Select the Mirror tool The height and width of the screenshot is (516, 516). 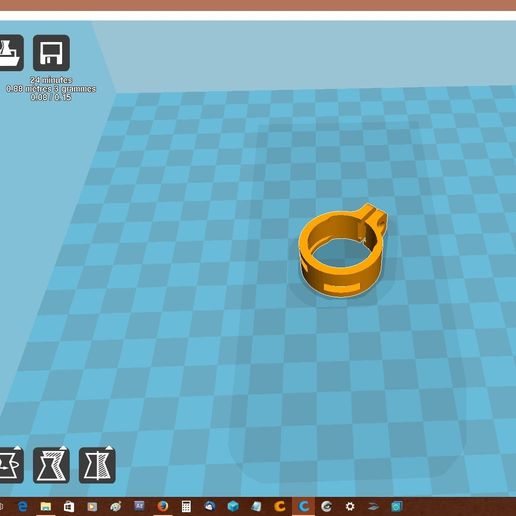click(97, 465)
